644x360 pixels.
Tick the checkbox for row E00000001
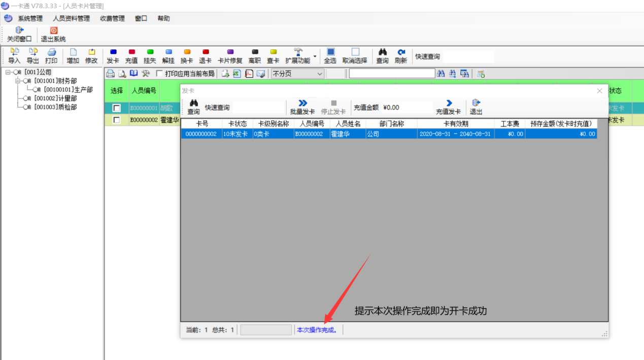[117, 108]
